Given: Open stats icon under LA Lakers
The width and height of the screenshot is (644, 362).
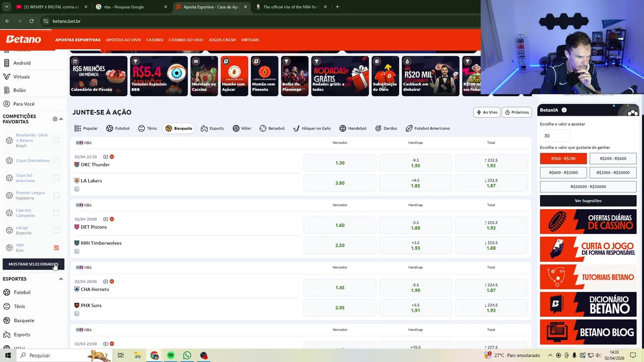Looking at the screenshot, I should click(x=77, y=189).
